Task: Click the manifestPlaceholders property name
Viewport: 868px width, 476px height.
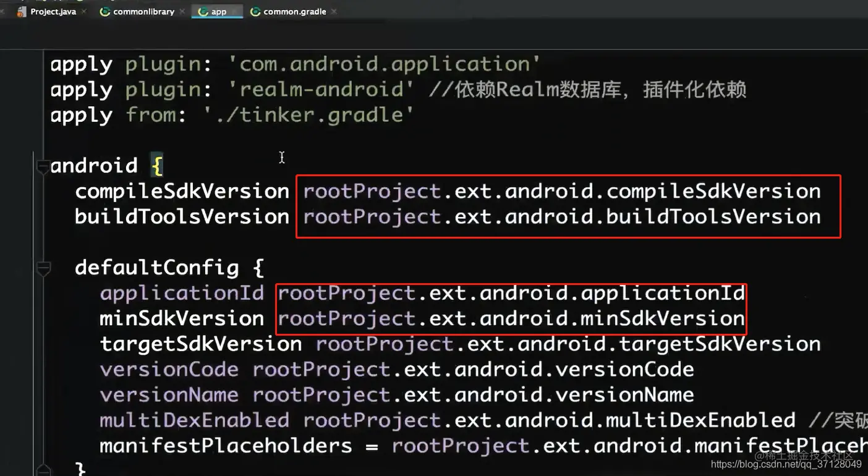Action: coord(226,445)
